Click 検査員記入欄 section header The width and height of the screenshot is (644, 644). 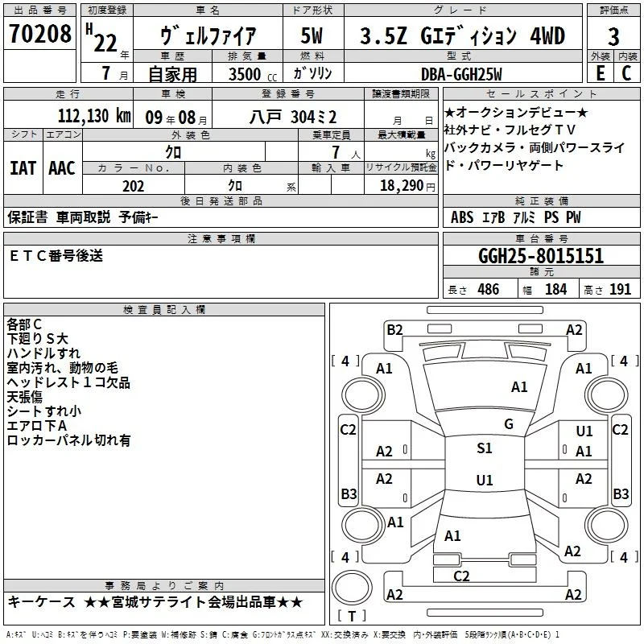click(164, 310)
